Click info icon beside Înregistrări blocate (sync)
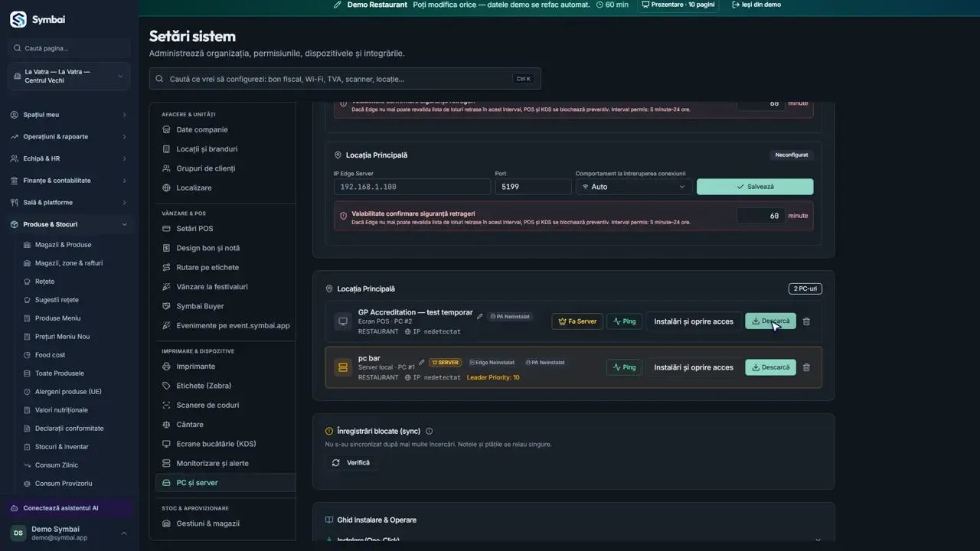This screenshot has height=551, width=980. pos(429,432)
